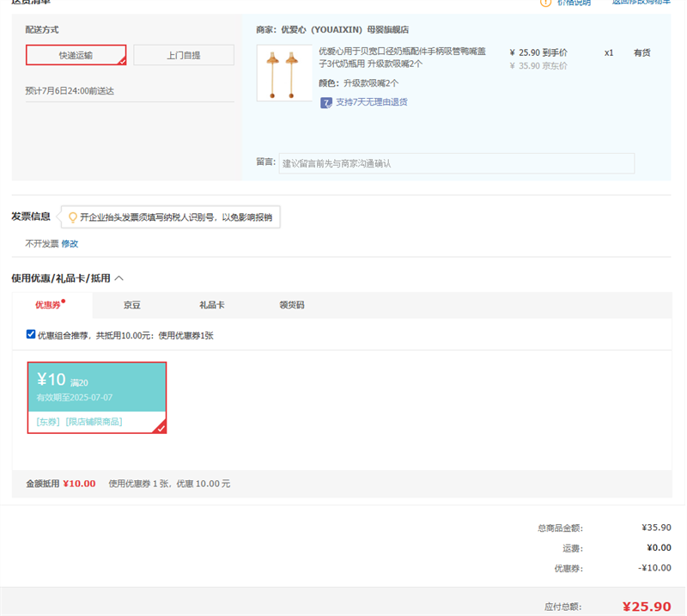Click the product thumbnail image

pos(283,73)
